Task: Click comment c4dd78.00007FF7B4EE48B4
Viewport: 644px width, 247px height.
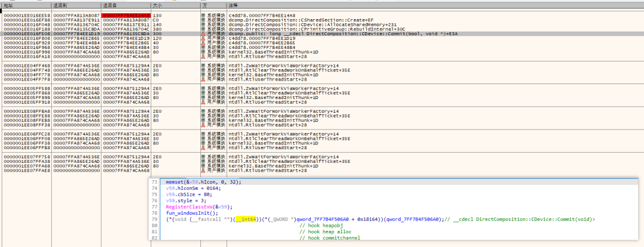Action: point(262,47)
